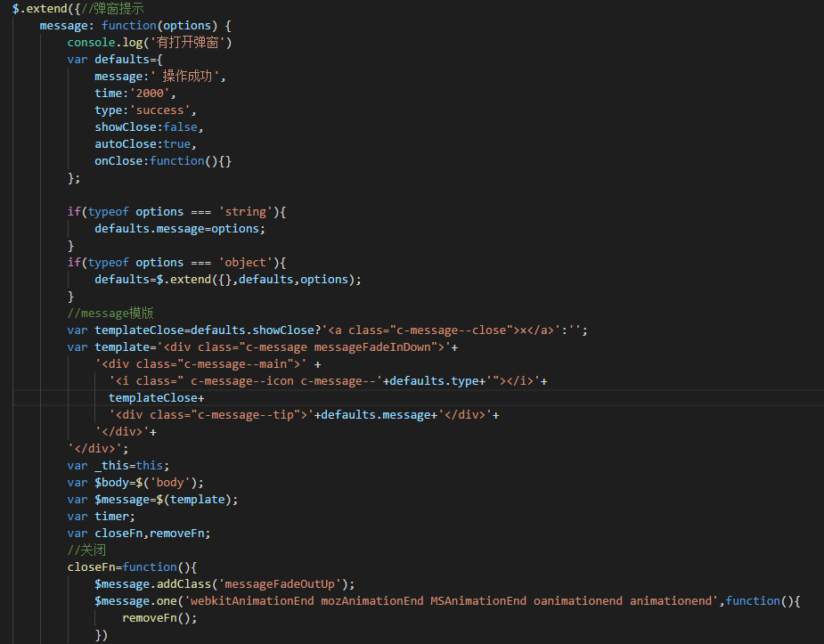Click the 'templateClose+' line
824x644 pixels.
[x=156, y=397]
